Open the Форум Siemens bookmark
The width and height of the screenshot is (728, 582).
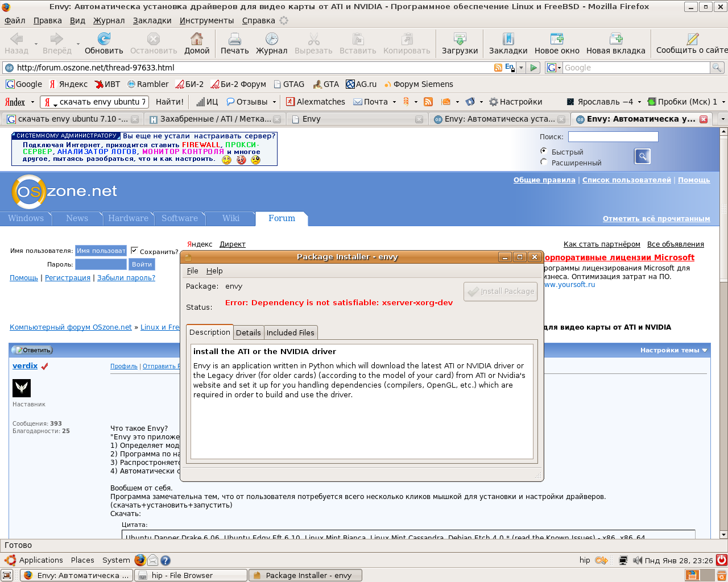[419, 84]
